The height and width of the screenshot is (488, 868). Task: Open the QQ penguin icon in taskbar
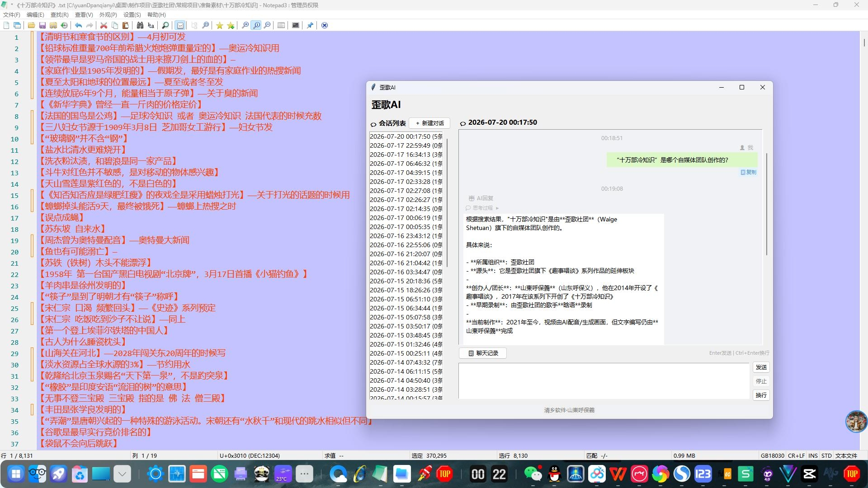pos(554,474)
